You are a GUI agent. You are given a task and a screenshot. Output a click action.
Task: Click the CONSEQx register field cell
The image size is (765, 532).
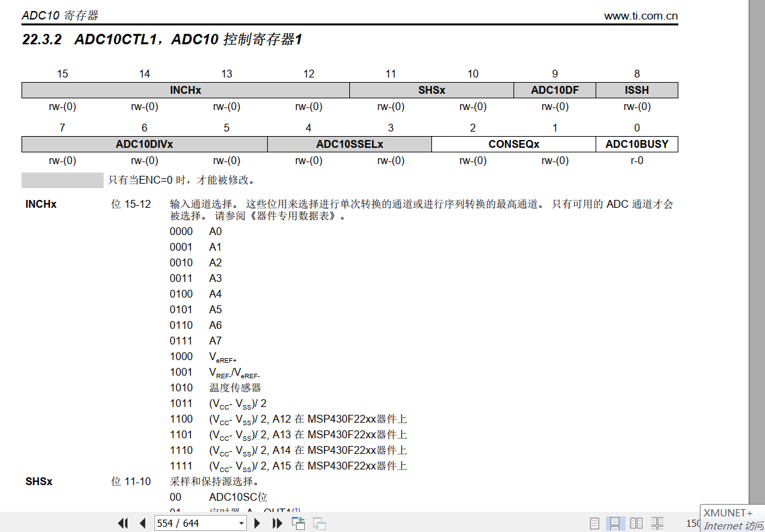coord(513,145)
